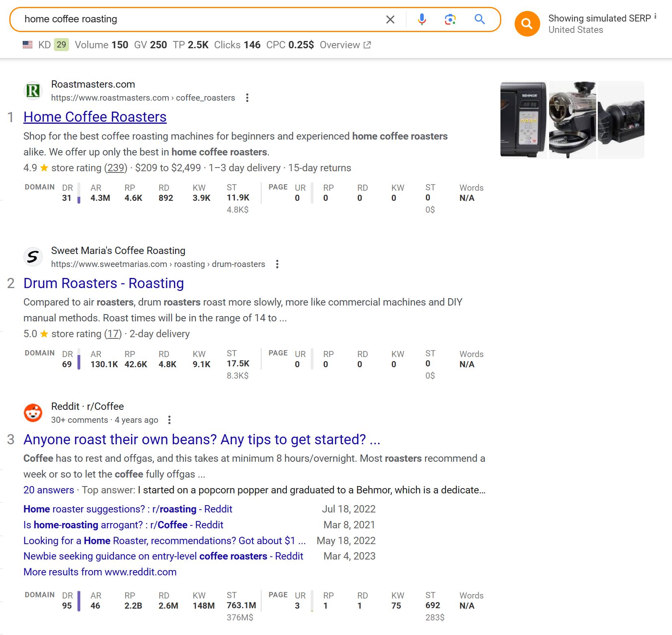Open the three-dot menu for Reddit result

pyautogui.click(x=169, y=420)
